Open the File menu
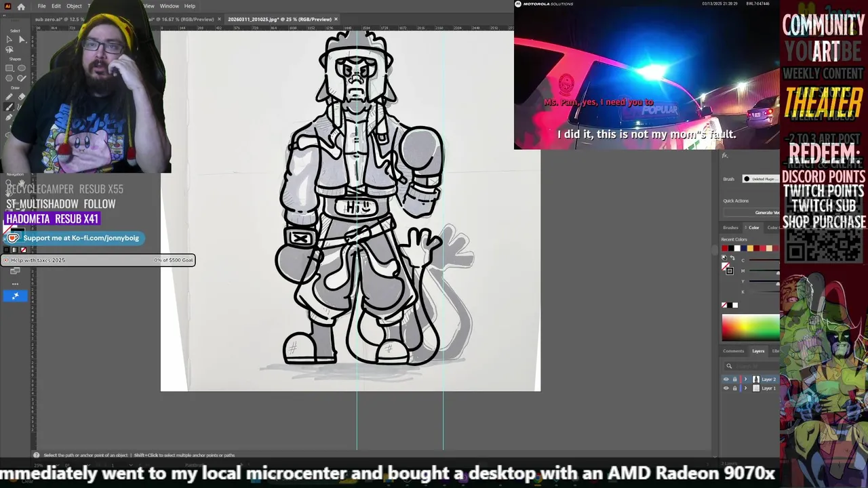 pyautogui.click(x=41, y=6)
